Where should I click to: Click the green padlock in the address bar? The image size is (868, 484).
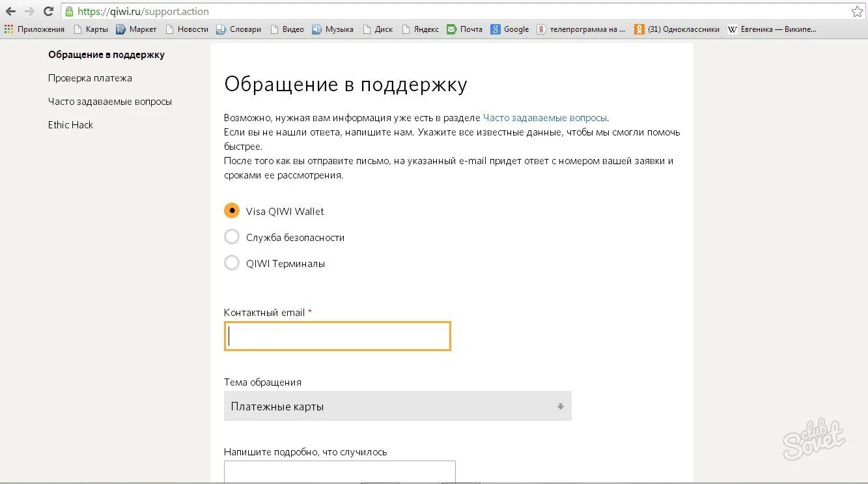pos(68,11)
